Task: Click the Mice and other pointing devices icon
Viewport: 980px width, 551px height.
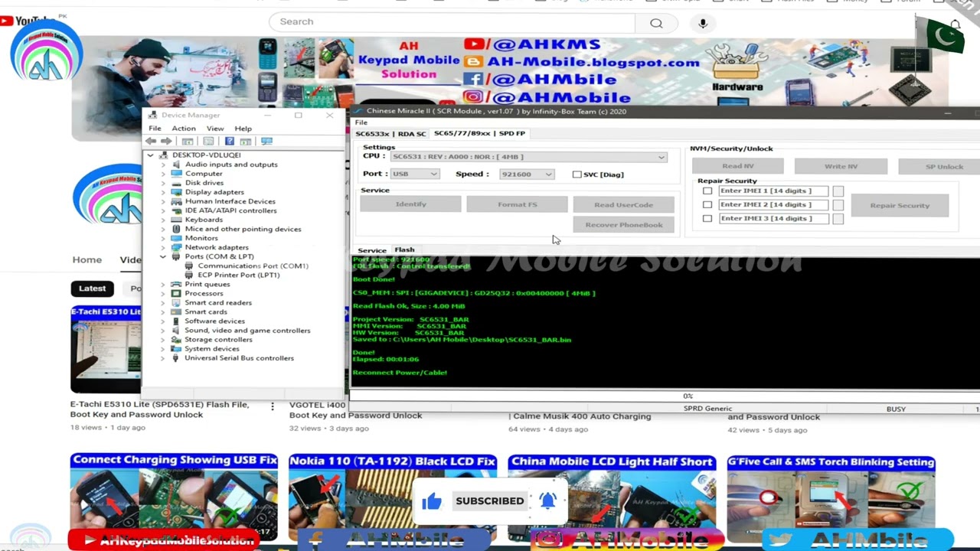Action: 177,229
